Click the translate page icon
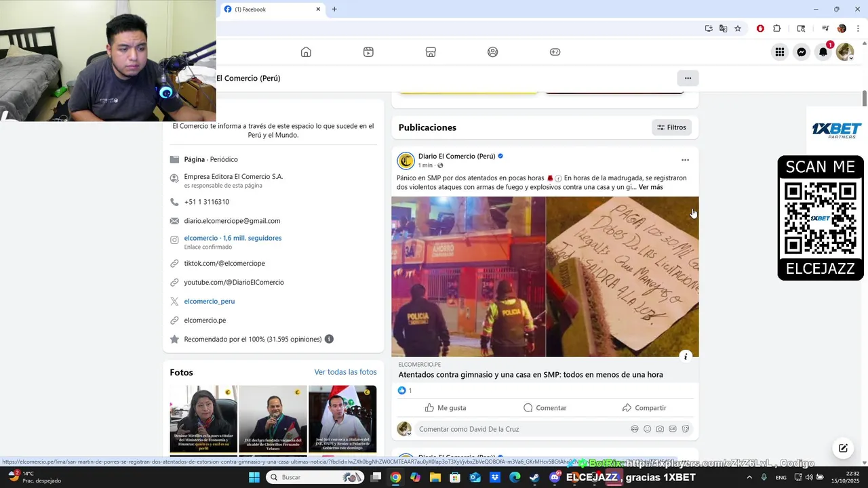This screenshot has width=868, height=488. pos(723,28)
